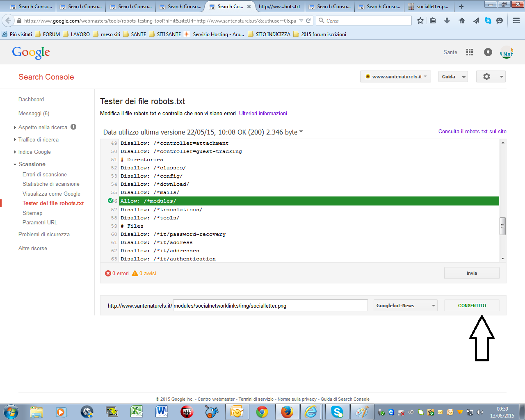Switch to the first Search Console tab
This screenshot has height=420, width=525.
[31, 7]
